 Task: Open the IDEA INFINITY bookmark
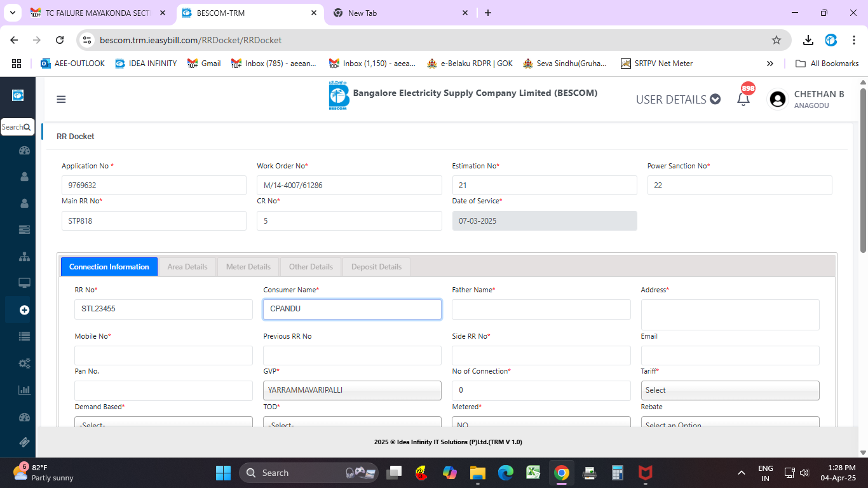146,64
